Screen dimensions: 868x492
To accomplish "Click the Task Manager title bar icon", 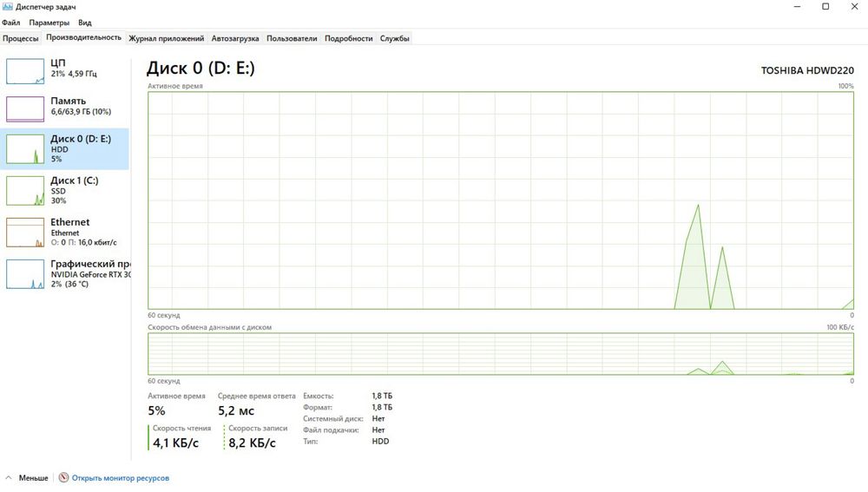I will pyautogui.click(x=7, y=7).
